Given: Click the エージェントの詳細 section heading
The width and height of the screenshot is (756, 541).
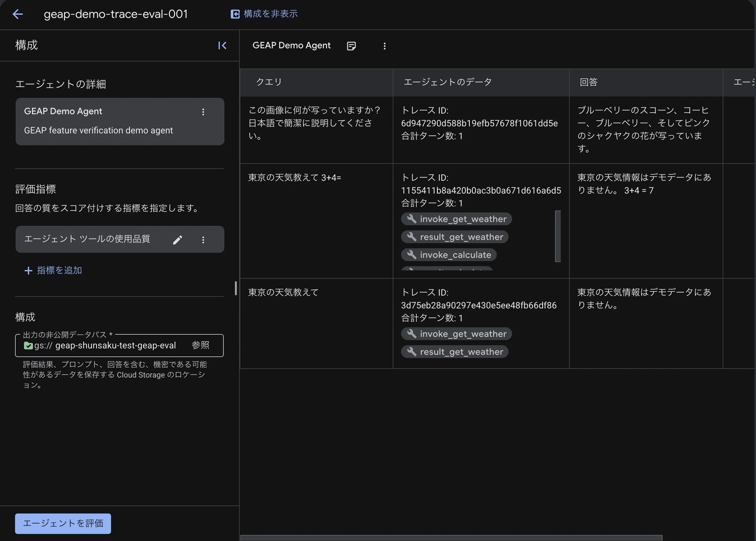Looking at the screenshot, I should click(x=60, y=84).
